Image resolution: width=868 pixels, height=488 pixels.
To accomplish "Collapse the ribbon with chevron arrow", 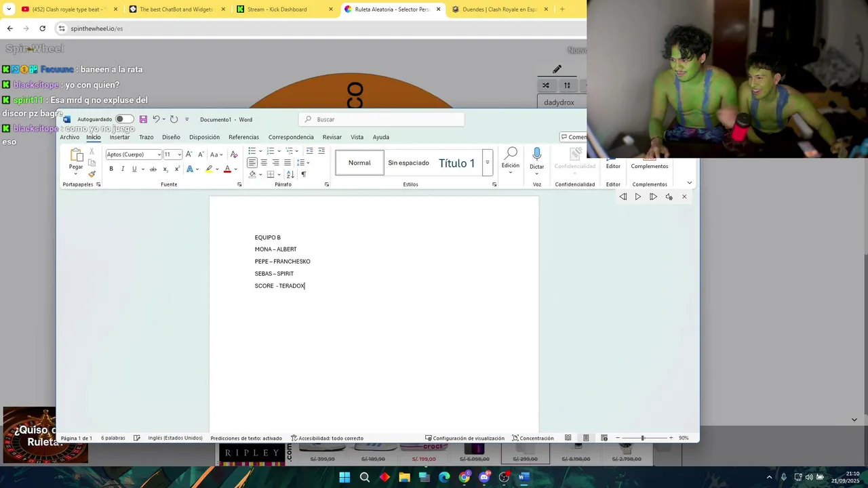I will tap(689, 183).
